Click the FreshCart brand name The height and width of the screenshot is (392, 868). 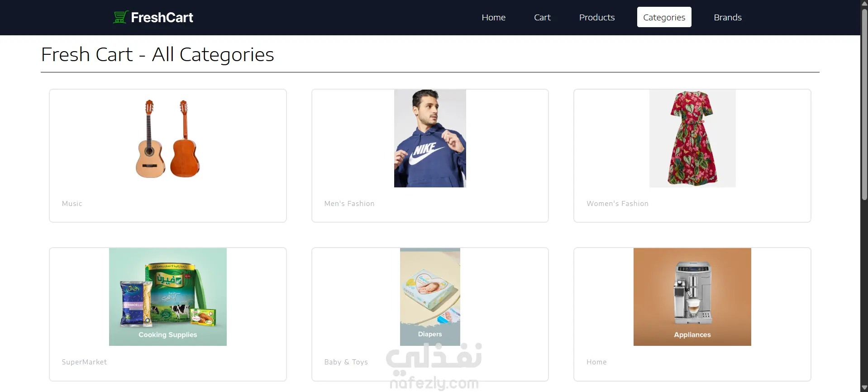tap(162, 17)
